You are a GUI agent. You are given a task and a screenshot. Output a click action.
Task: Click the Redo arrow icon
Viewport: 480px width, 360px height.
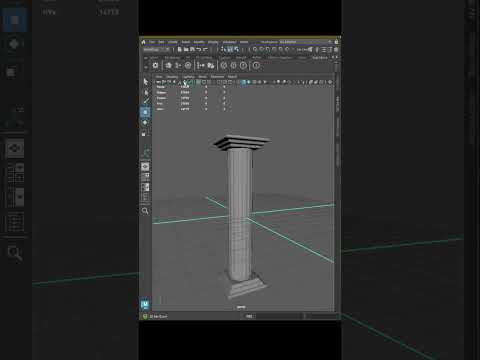tap(205, 49)
